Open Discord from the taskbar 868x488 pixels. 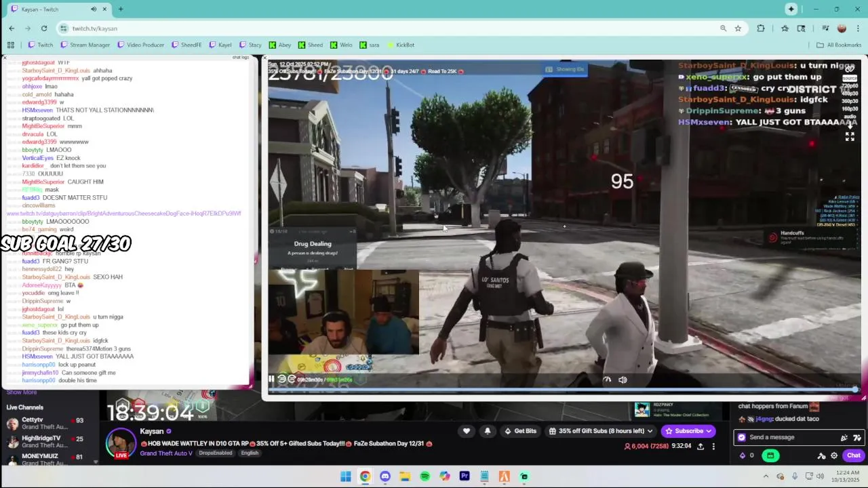pyautogui.click(x=385, y=476)
